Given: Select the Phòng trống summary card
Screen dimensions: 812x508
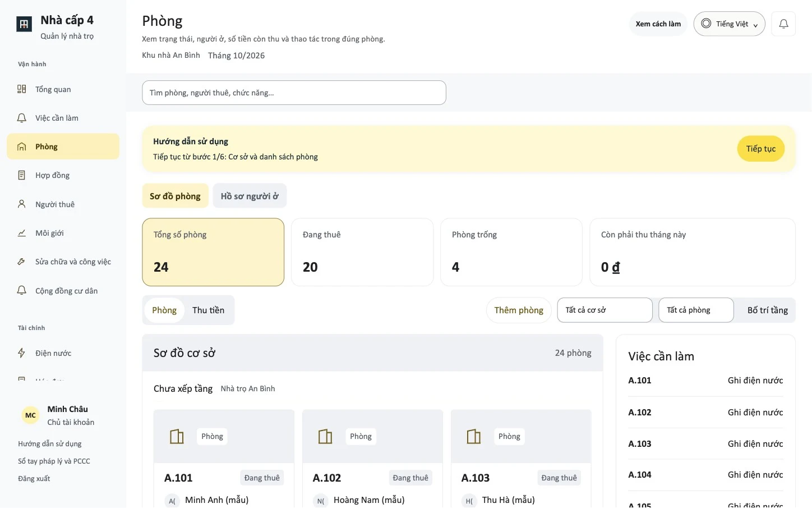Looking at the screenshot, I should point(511,252).
